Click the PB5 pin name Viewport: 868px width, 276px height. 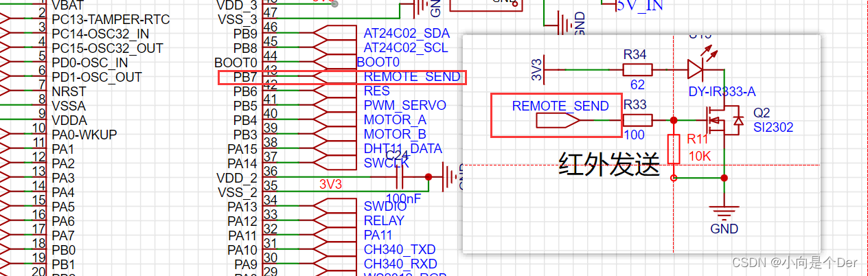click(245, 106)
